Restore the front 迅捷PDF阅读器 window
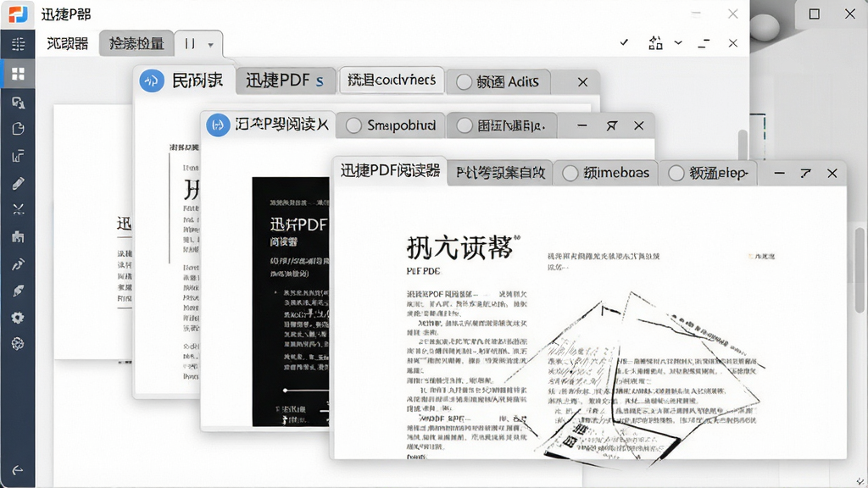868x488 pixels. (805, 173)
